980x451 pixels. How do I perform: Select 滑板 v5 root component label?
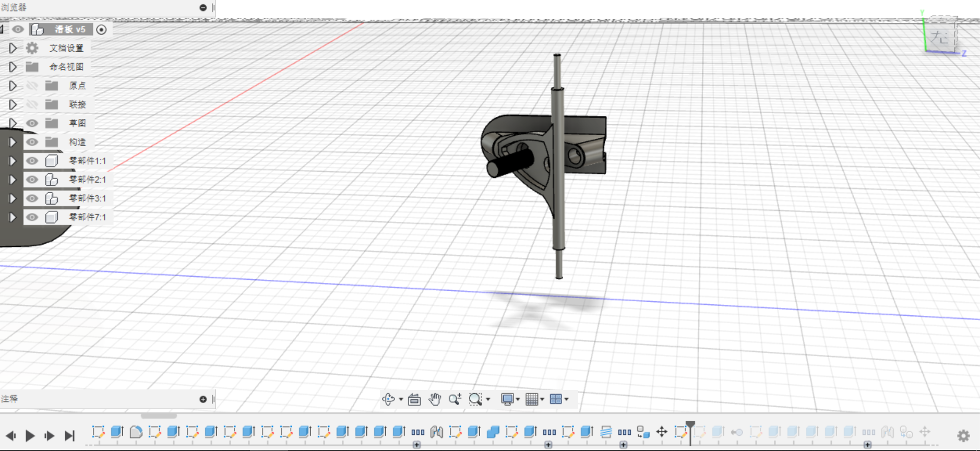[x=70, y=29]
